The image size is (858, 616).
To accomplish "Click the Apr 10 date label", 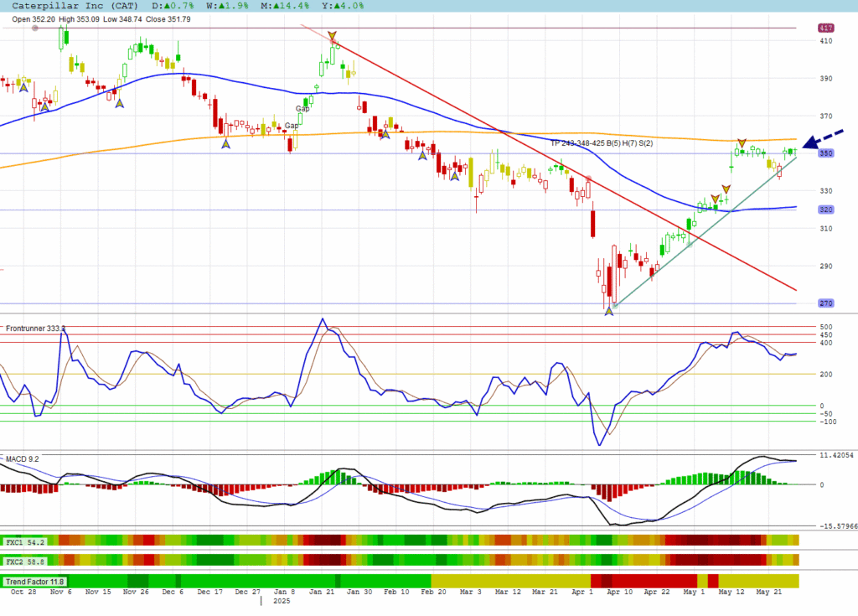I will pyautogui.click(x=619, y=592).
